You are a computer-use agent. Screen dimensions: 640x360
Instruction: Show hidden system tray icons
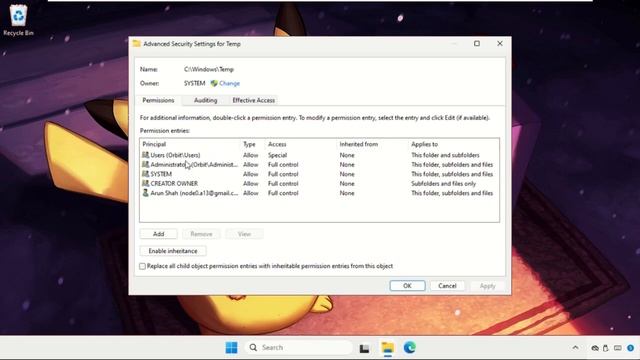pos(576,348)
